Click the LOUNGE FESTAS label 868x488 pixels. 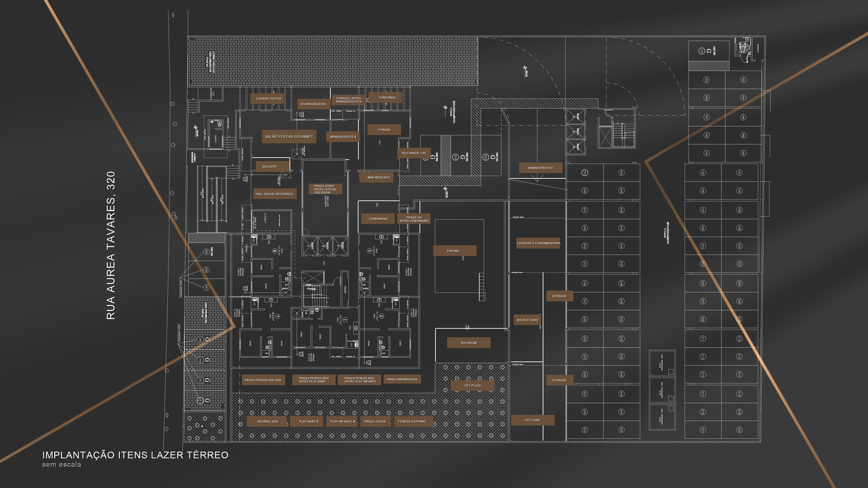268,99
